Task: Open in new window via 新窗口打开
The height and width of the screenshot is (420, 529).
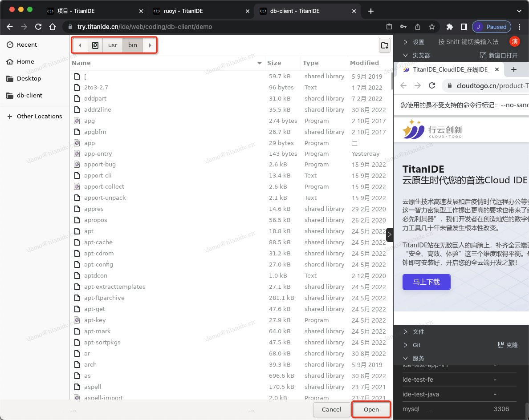Action: coord(499,55)
